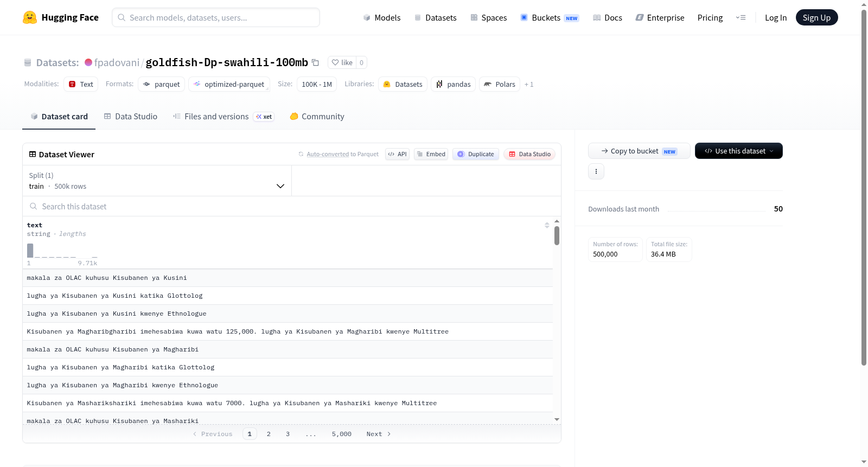The width and height of the screenshot is (868, 467).
Task: Expand the Split train dropdown
Action: click(157, 181)
